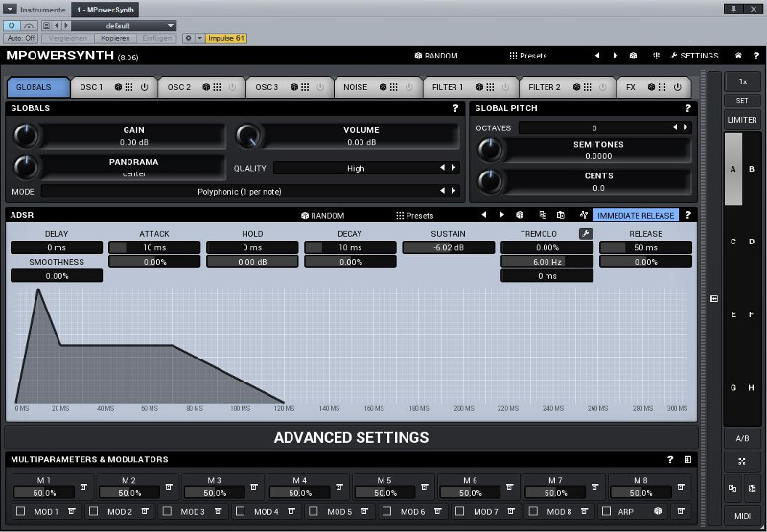Open OSC 1 presets grid icon
This screenshot has width=767, height=532.
[128, 87]
